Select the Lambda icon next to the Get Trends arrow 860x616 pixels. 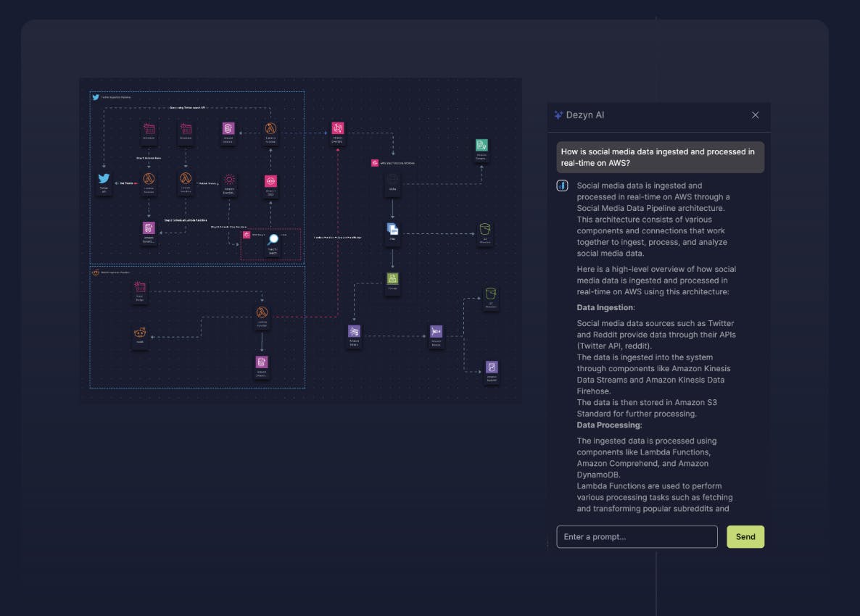[149, 179]
